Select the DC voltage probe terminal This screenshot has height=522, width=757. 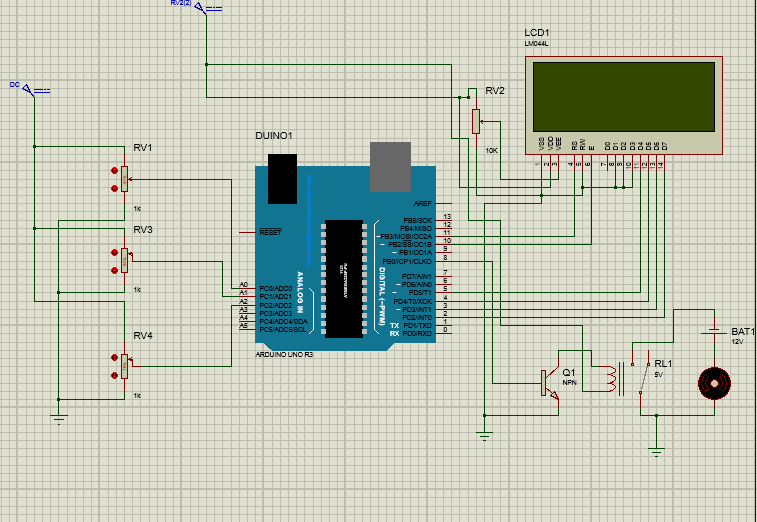click(30, 90)
